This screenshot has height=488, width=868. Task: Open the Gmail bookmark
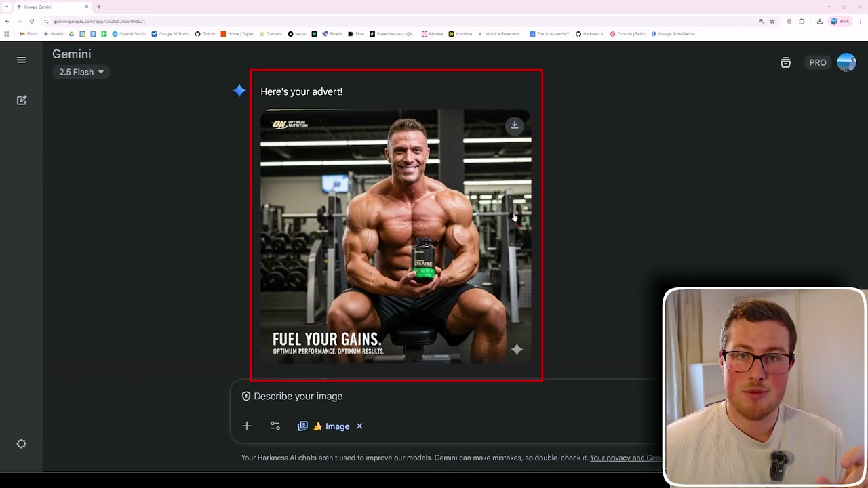pos(28,33)
